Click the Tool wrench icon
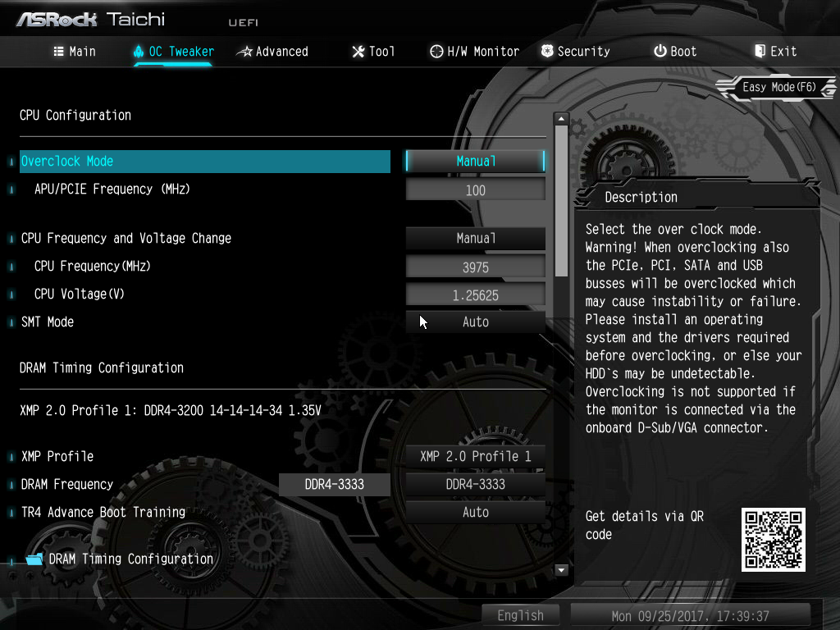Image resolution: width=840 pixels, height=630 pixels. click(358, 52)
